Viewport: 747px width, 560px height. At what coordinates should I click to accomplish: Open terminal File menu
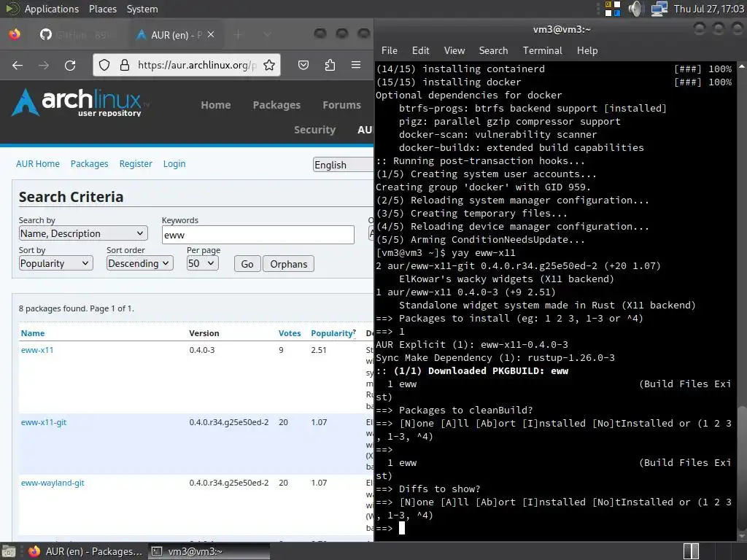(x=390, y=50)
